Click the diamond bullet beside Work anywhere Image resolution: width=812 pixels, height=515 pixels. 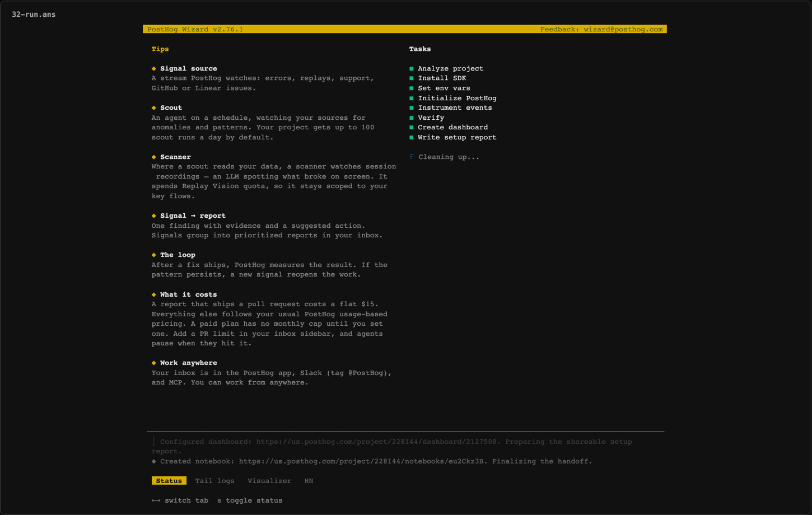pyautogui.click(x=154, y=363)
